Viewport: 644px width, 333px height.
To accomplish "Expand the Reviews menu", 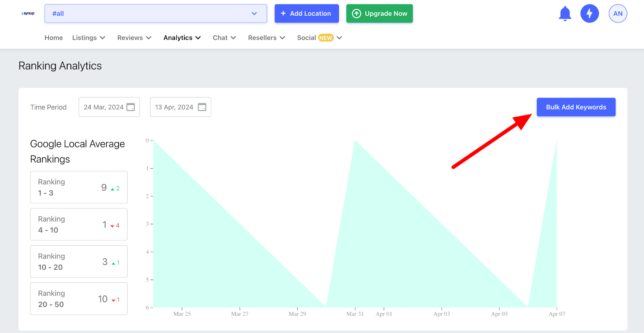I will (134, 37).
